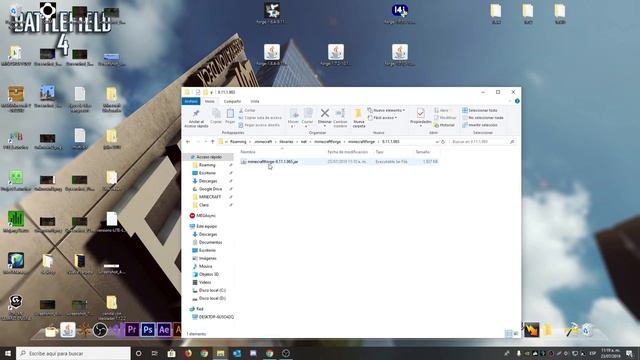This screenshot has width=640, height=360.
Task: Click the Photoshop icon in the dock
Action: 148,329
